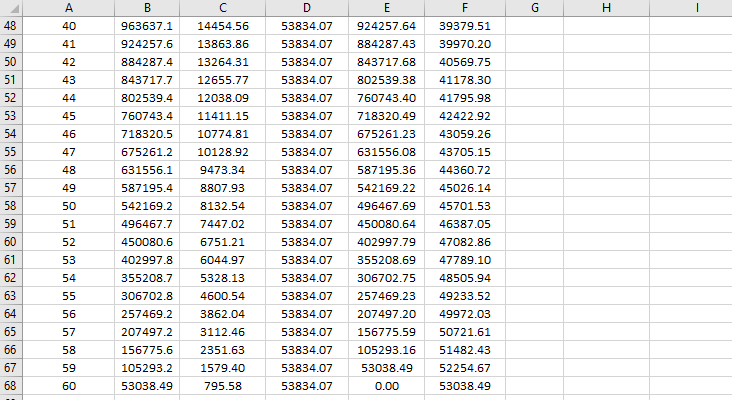Select the cell showing 47789.10
732x400 pixels.
pyautogui.click(x=465, y=260)
